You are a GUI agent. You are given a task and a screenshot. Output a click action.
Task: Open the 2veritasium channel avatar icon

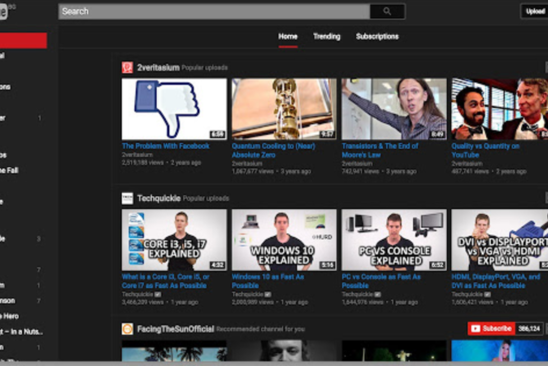127,67
